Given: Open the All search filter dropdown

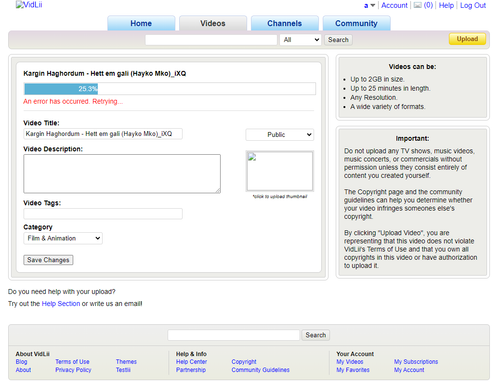Looking at the screenshot, I should [300, 40].
